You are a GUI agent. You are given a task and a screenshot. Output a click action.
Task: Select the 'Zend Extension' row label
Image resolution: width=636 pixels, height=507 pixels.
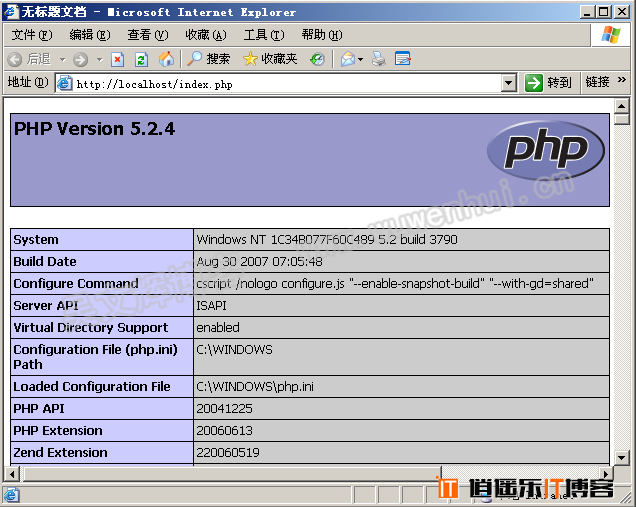pos(60,452)
